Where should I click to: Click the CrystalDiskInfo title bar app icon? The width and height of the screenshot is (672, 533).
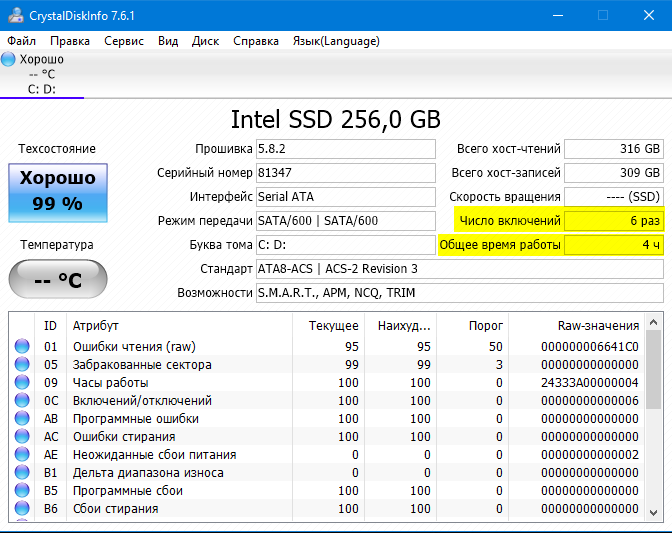[x=16, y=15]
